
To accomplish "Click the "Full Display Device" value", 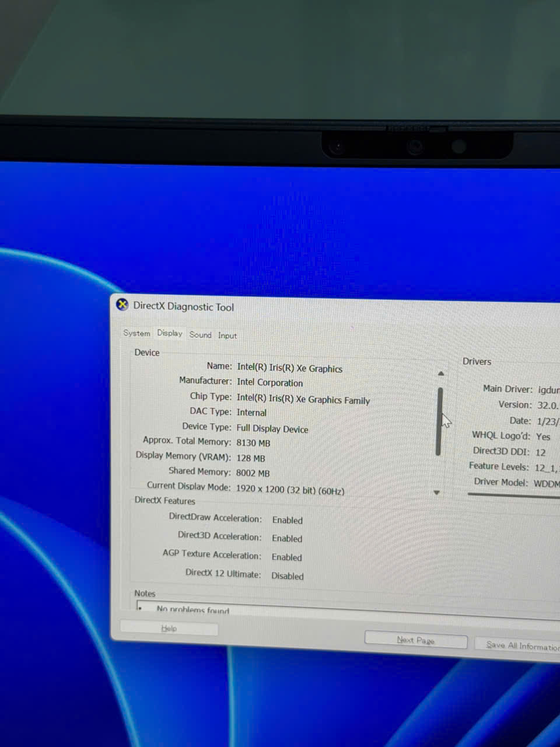I will (x=272, y=429).
